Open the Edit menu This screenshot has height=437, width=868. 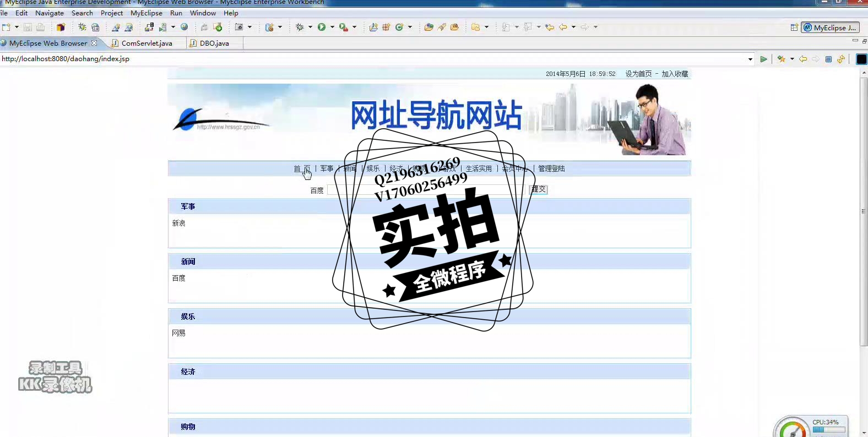[x=21, y=13]
